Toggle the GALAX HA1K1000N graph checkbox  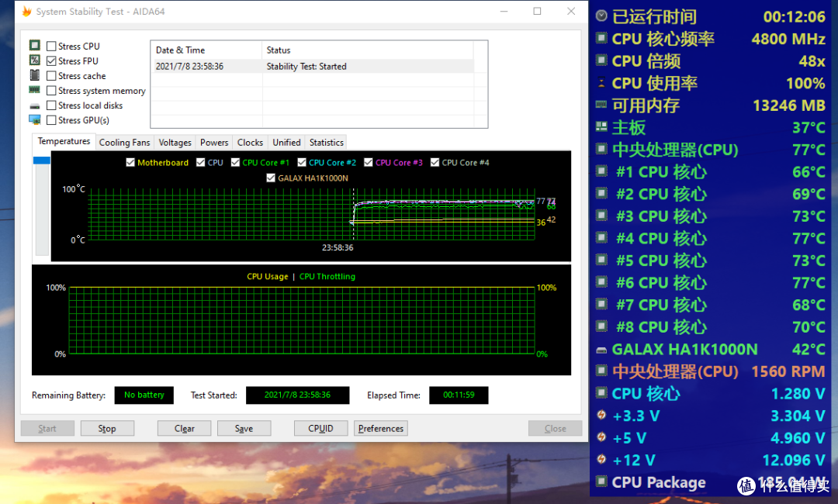(271, 178)
